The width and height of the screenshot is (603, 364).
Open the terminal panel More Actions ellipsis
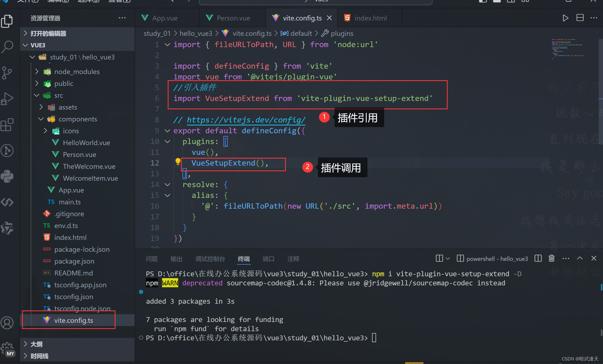566,258
